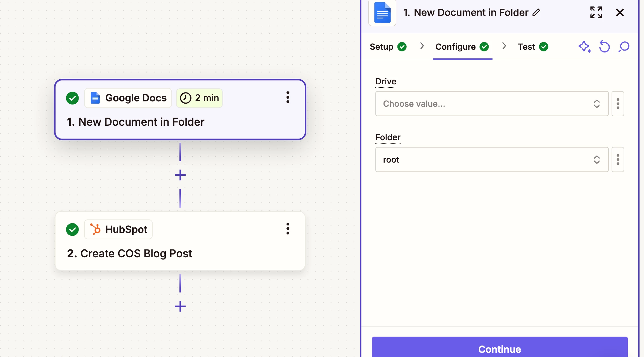Switch to the Test tab
644x357 pixels.
(533, 47)
